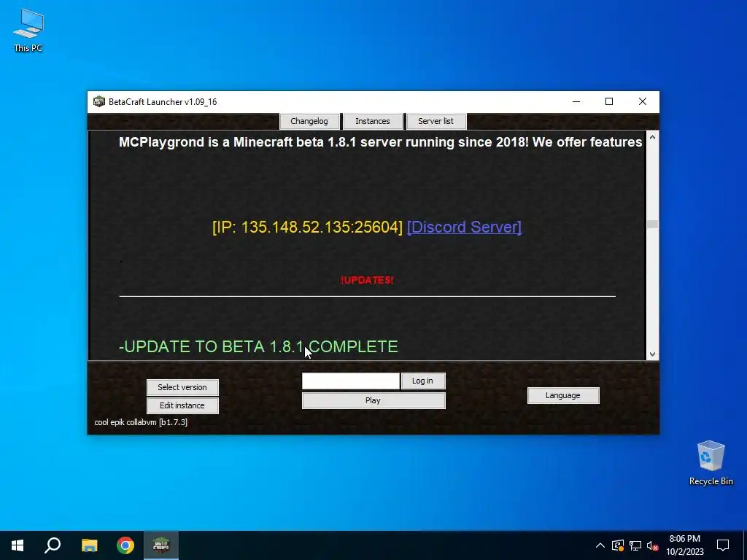Select the This PC desktop icon
The width and height of the screenshot is (747, 560).
point(28,30)
